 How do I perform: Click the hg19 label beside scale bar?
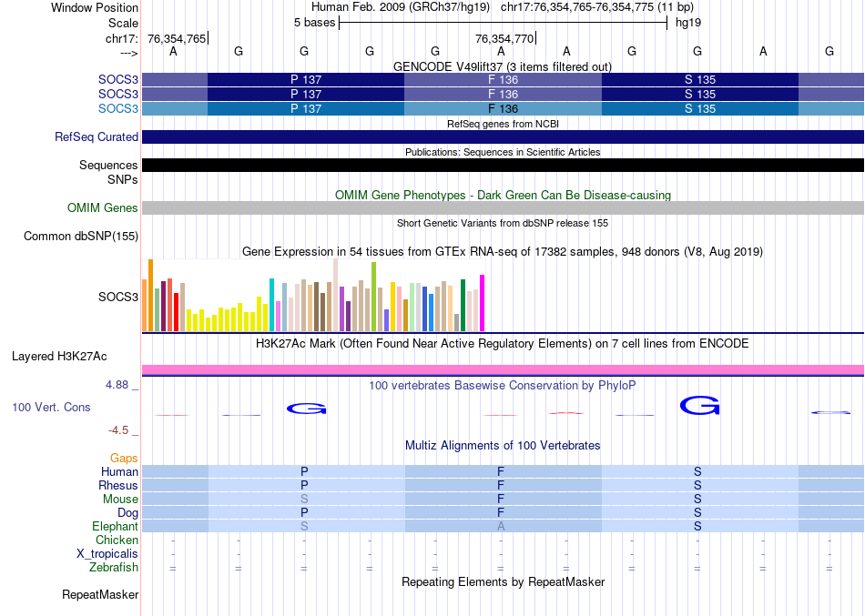pos(688,23)
